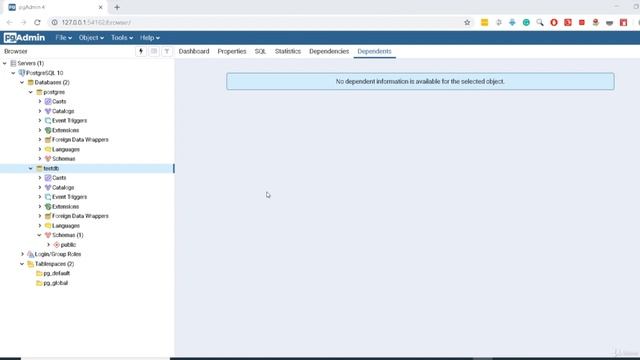640x360 pixels.
Task: Collapse Schemas (1) under testdb
Action: (39, 235)
